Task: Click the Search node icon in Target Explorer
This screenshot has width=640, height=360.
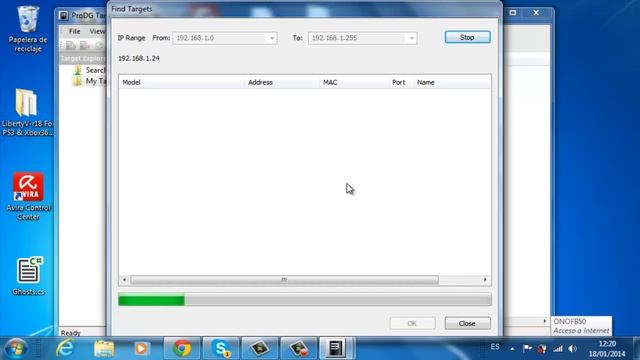Action: 78,71
